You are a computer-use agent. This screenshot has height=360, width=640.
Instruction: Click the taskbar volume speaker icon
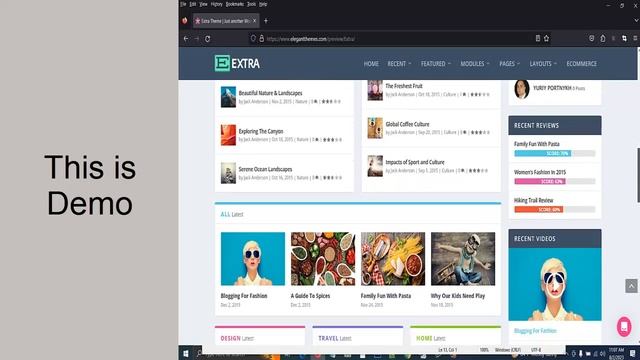tap(603, 353)
